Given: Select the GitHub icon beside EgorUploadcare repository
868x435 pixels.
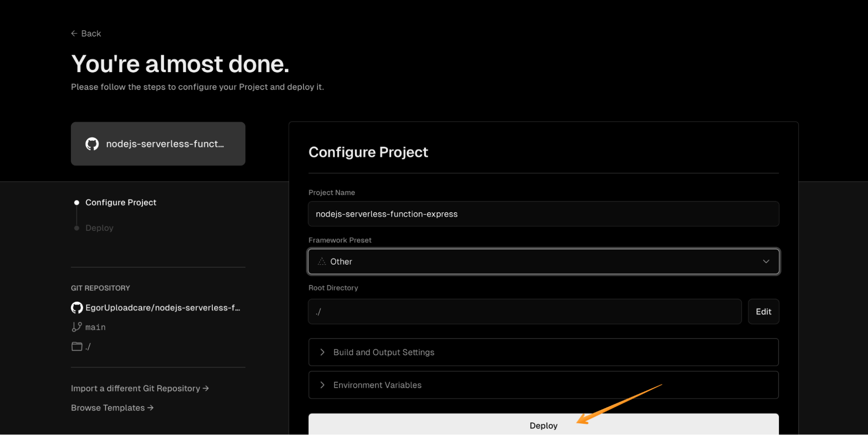Looking at the screenshot, I should pyautogui.click(x=77, y=307).
